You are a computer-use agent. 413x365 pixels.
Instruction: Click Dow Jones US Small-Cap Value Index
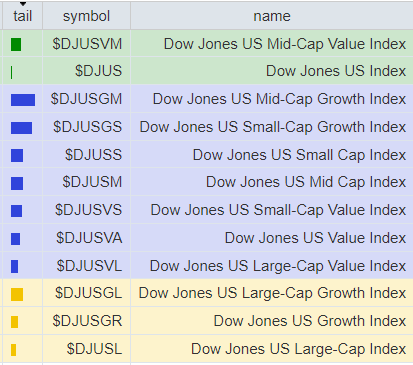point(278,210)
